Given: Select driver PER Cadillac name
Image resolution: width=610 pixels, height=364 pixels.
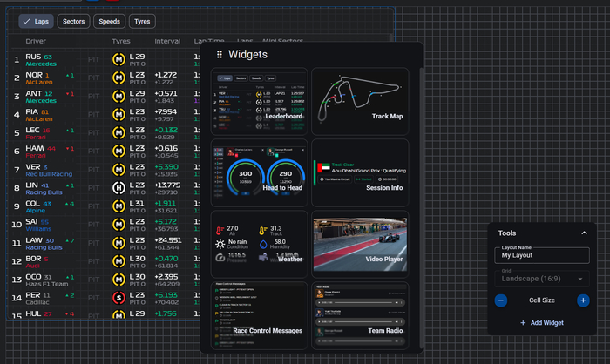Looking at the screenshot, I should (x=37, y=299).
